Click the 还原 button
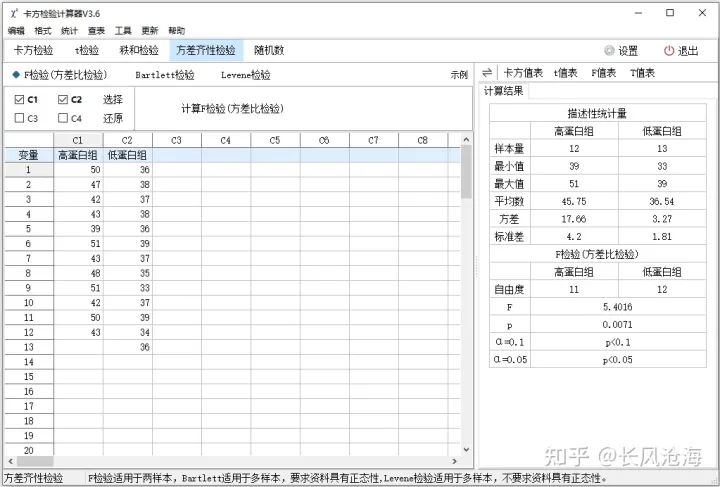The width and height of the screenshot is (720, 487). click(x=112, y=118)
